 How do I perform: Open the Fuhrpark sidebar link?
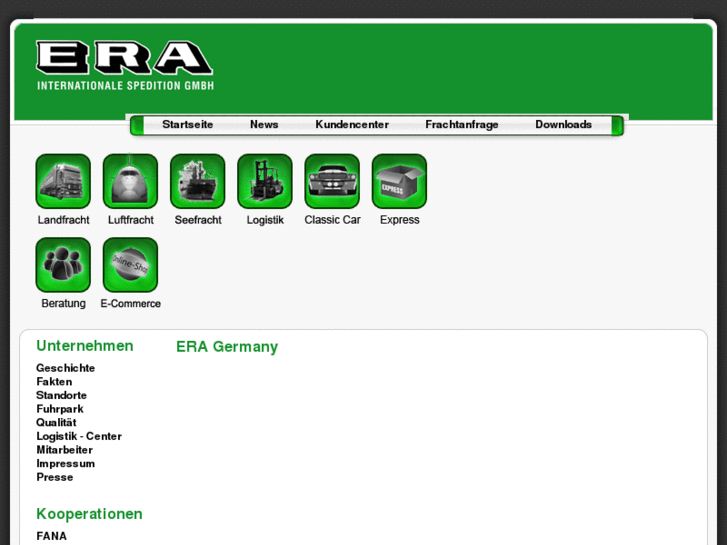coord(60,409)
